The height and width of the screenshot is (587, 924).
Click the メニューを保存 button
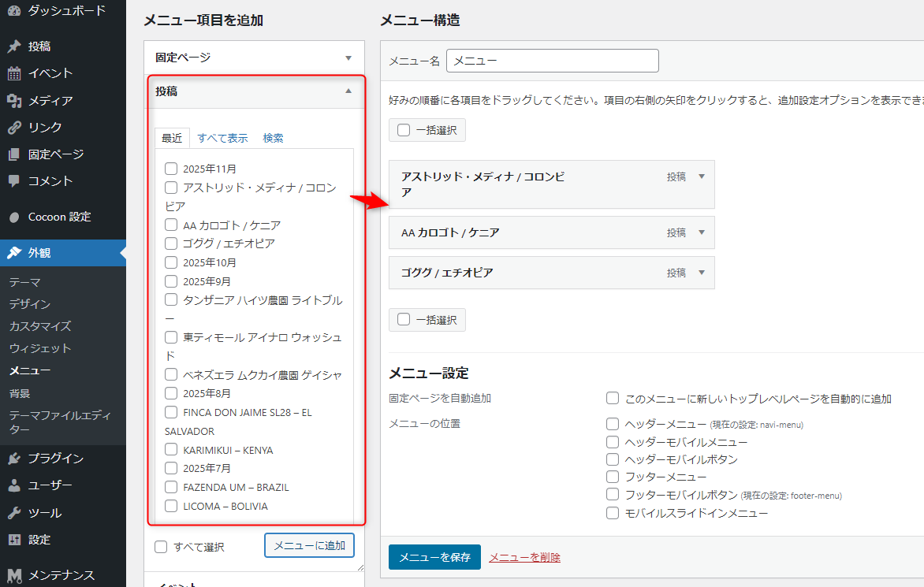(x=434, y=557)
